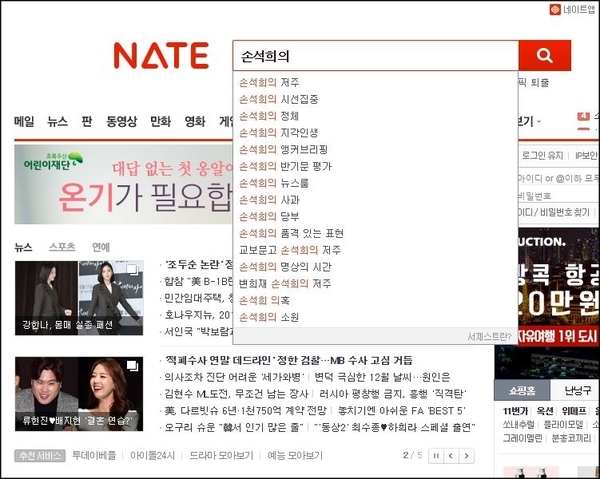Open article 놓치기엔 아쉬운 FA BEST 5
Image resolution: width=600 pixels, height=479 pixels.
pos(401,411)
